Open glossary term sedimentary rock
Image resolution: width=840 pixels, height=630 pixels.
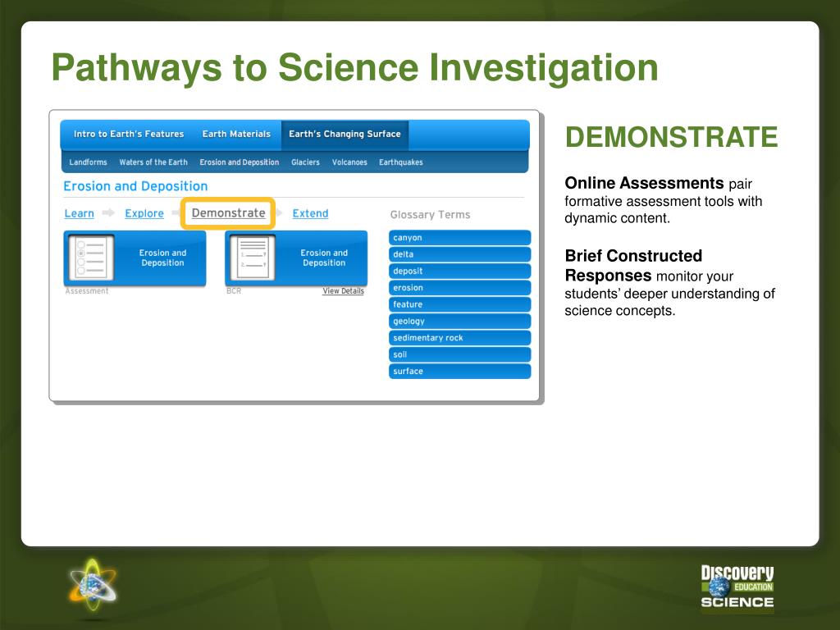coord(459,338)
